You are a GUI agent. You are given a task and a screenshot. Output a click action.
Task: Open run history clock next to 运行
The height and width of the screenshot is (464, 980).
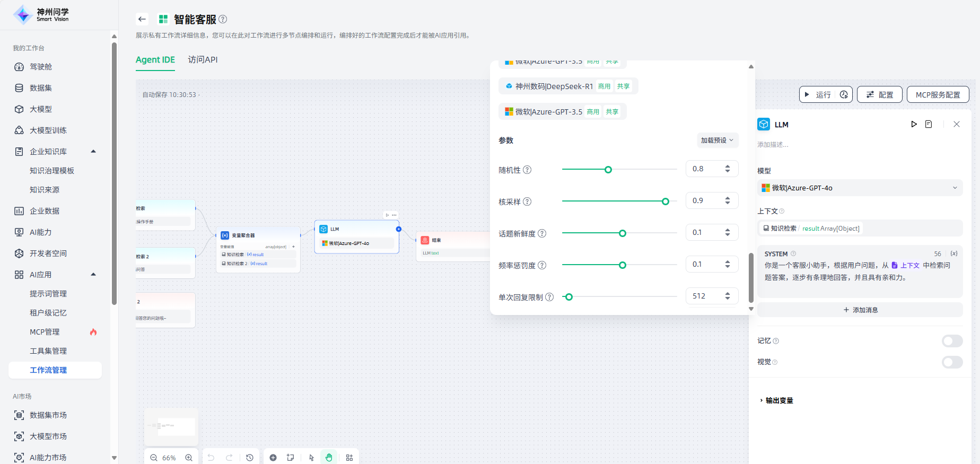coord(844,94)
